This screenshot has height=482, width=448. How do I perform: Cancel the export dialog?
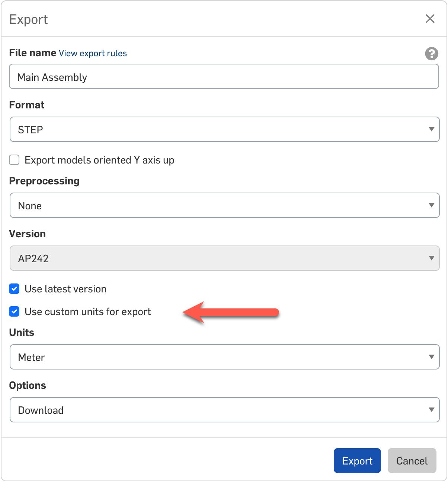[412, 461]
